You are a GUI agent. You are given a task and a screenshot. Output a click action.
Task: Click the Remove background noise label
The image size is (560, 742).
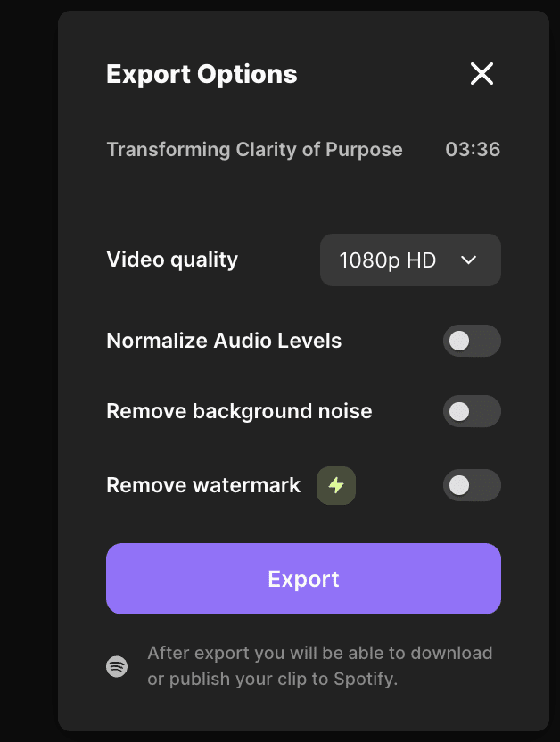tap(239, 411)
